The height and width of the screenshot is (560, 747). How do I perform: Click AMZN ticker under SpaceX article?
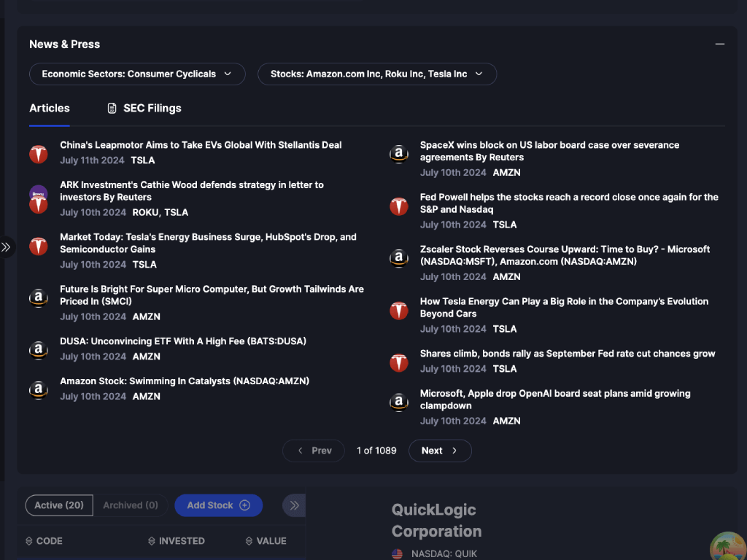506,172
